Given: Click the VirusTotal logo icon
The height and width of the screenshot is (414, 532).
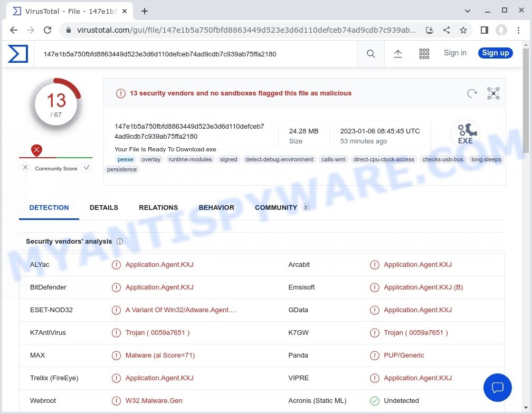Looking at the screenshot, I should 18,54.
